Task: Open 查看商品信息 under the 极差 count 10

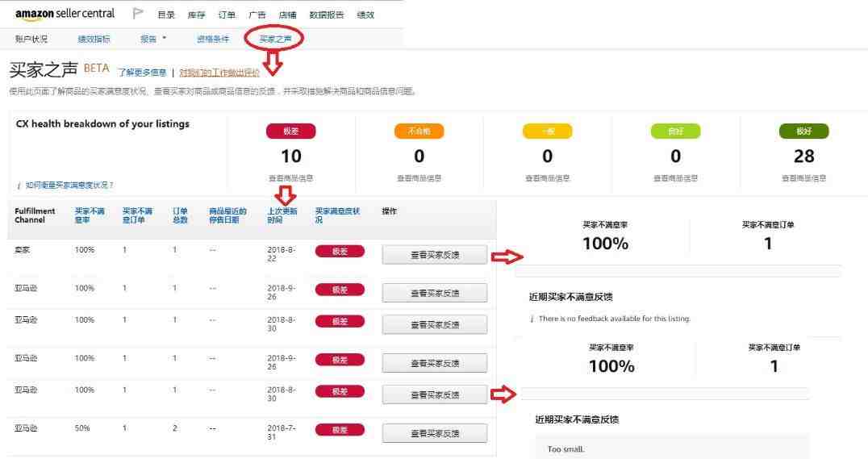Action: (291, 178)
